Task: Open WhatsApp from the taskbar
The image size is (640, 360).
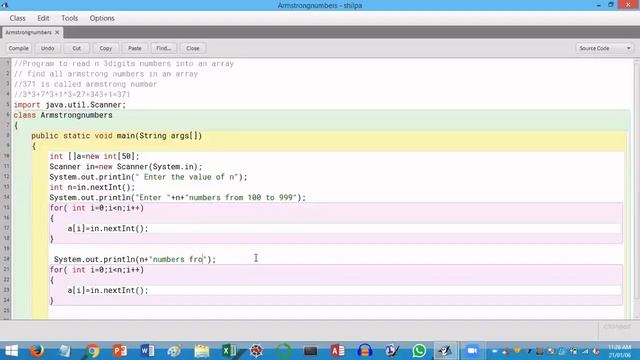Action: click(419, 351)
